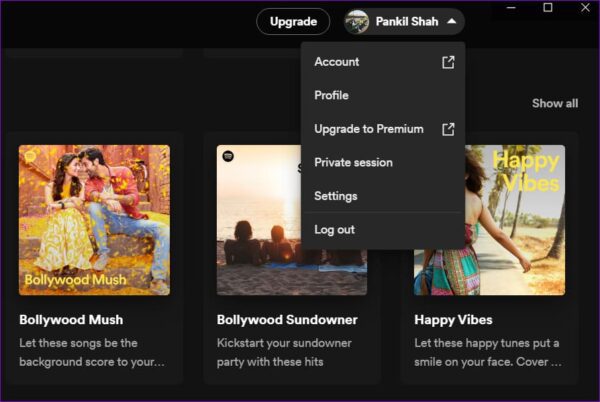Click the Happy Vibes title text
The width and height of the screenshot is (600, 402).
click(x=453, y=320)
